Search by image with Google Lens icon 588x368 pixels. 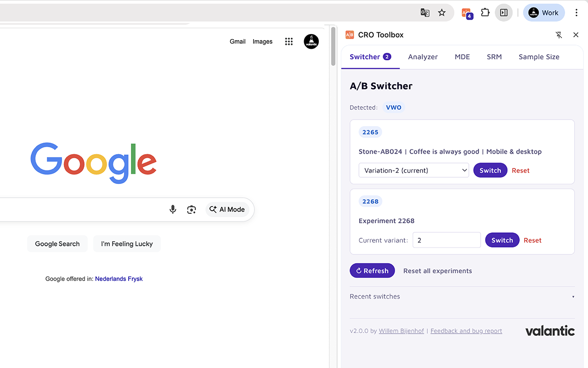[192, 209]
